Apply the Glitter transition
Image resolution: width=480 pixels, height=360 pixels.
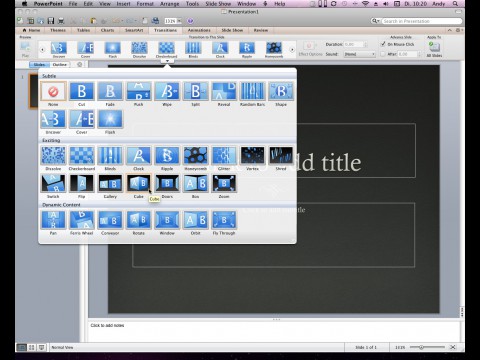coord(224,155)
